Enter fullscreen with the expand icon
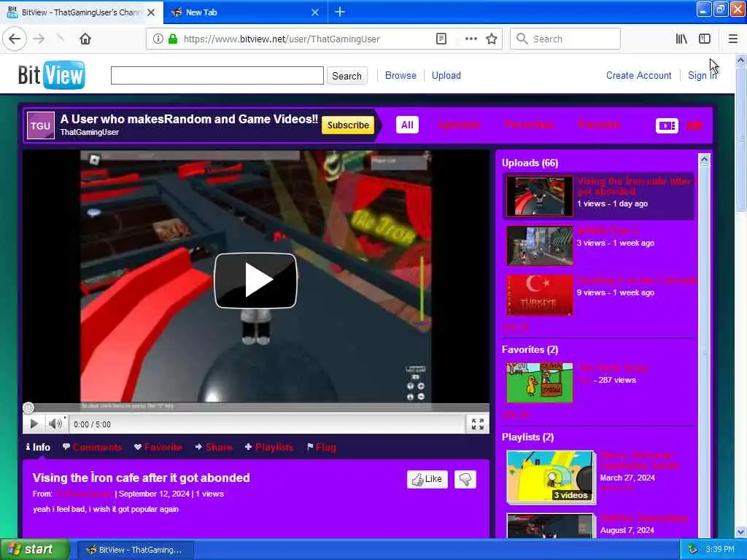Image resolution: width=747 pixels, height=560 pixels. click(477, 424)
